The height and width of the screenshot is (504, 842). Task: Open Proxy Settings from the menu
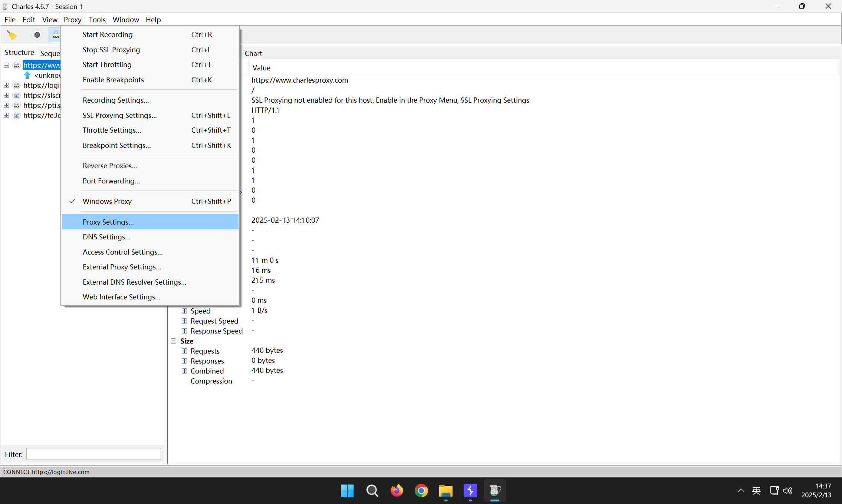[108, 222]
